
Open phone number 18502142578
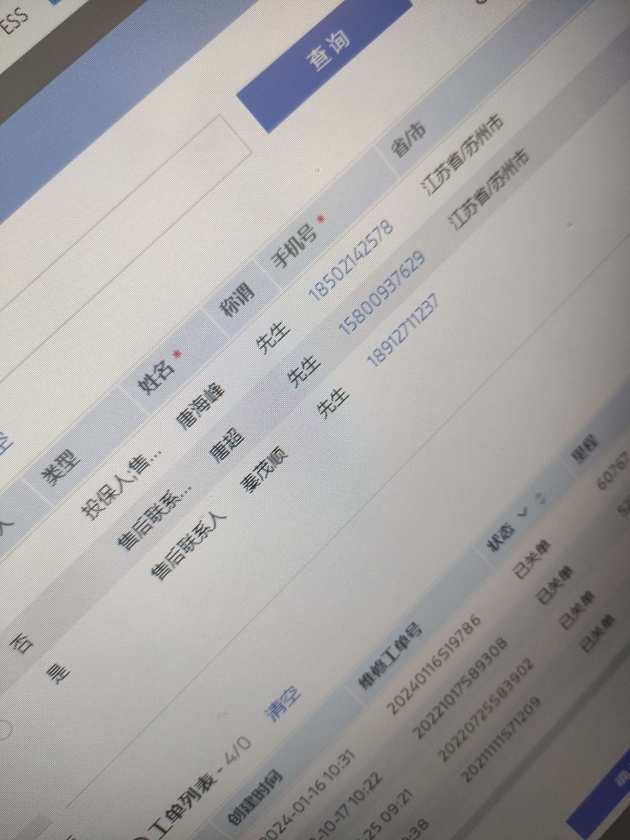(x=350, y=261)
